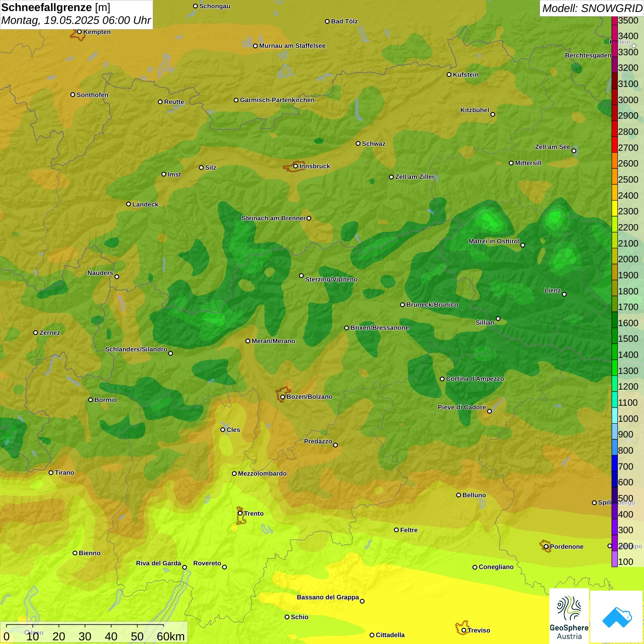
Task: Click the 'Schlanders/Silandro' label
Action: pyautogui.click(x=136, y=349)
